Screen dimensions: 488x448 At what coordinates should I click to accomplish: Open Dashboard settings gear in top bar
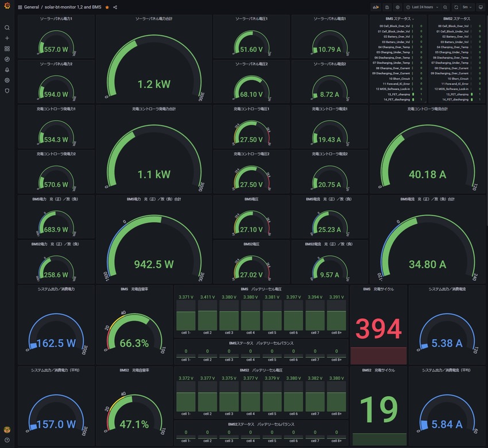(x=397, y=7)
